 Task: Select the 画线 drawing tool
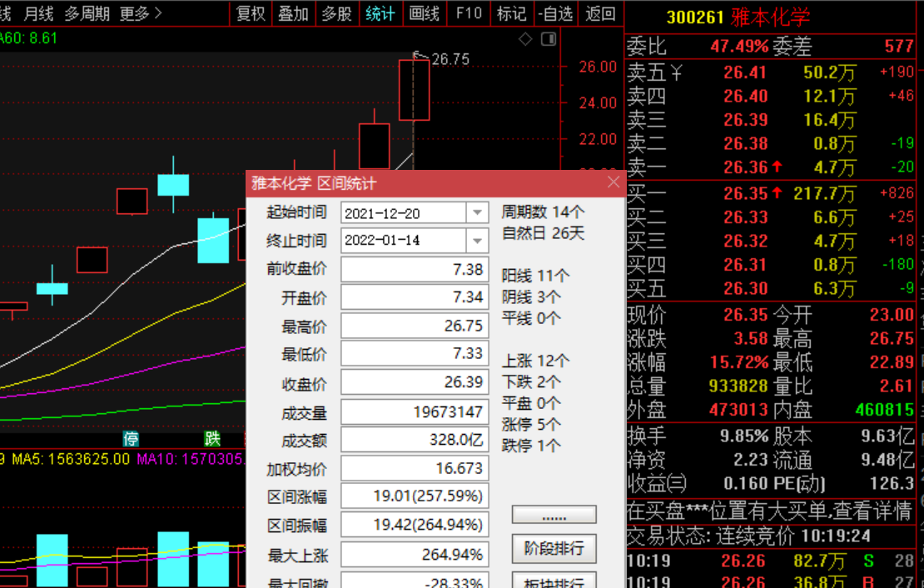pyautogui.click(x=424, y=13)
